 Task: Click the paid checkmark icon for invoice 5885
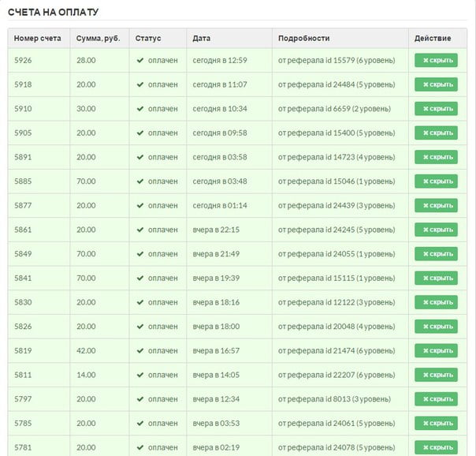coord(140,181)
